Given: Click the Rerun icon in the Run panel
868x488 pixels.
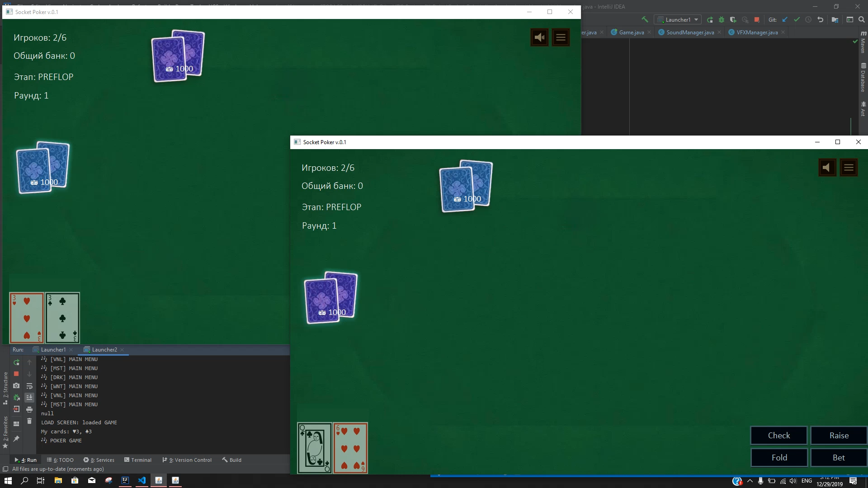Looking at the screenshot, I should [x=16, y=362].
